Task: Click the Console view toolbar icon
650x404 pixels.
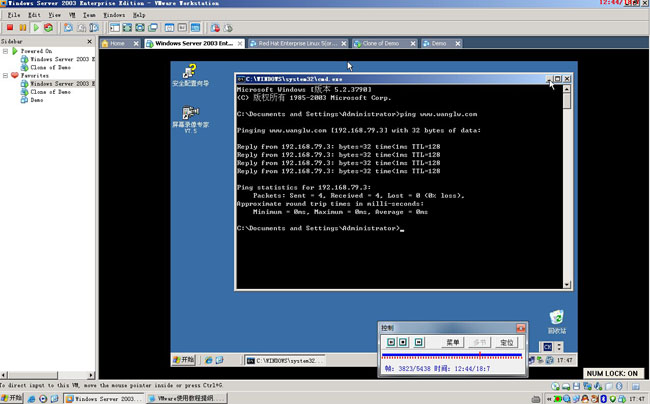Action: pos(195,28)
